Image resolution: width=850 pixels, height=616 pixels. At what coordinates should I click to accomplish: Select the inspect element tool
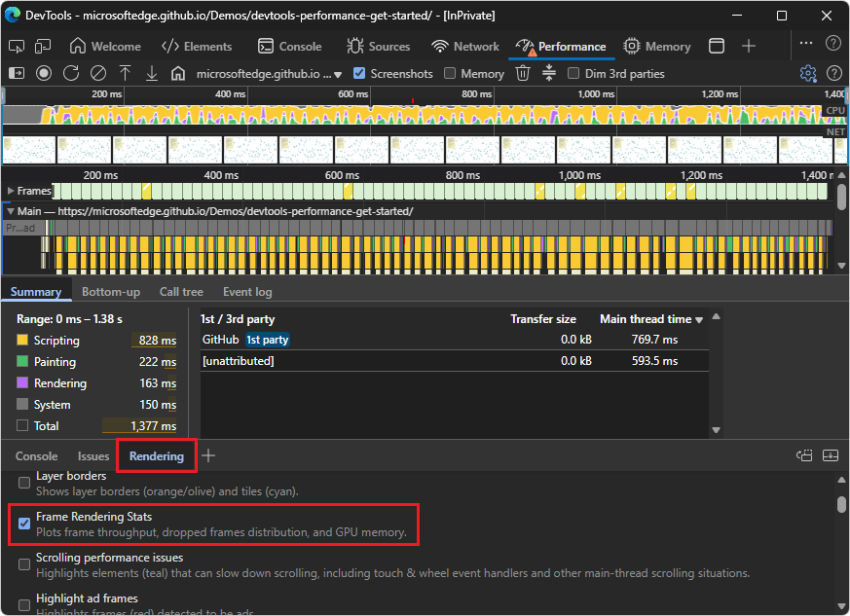click(17, 46)
